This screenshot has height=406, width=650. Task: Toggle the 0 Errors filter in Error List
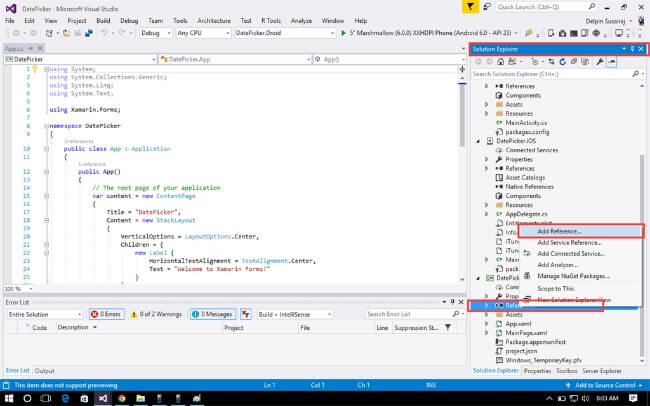pyautogui.click(x=107, y=314)
